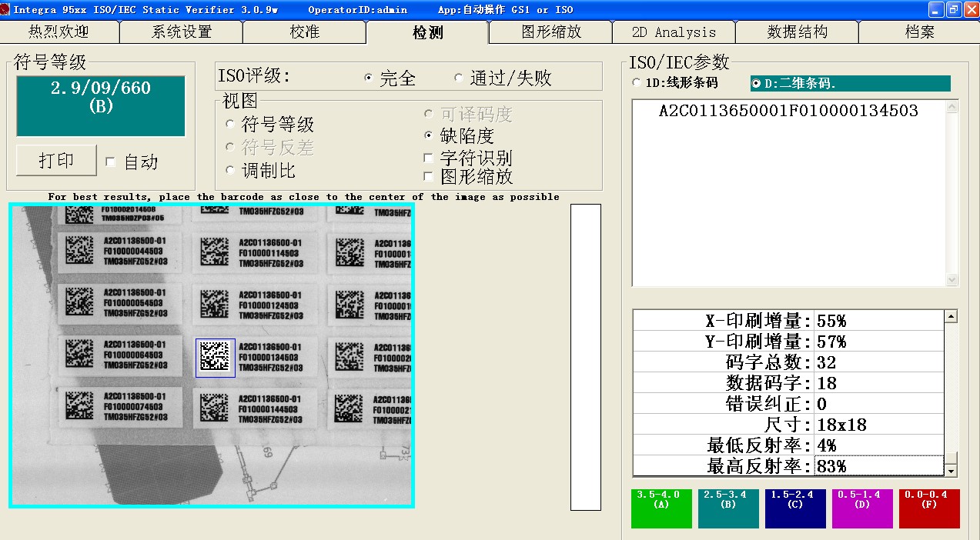Image resolution: width=980 pixels, height=540 pixels.
Task: Click the teal 2.5-3.4 (B) grade swatch
Action: click(x=728, y=509)
